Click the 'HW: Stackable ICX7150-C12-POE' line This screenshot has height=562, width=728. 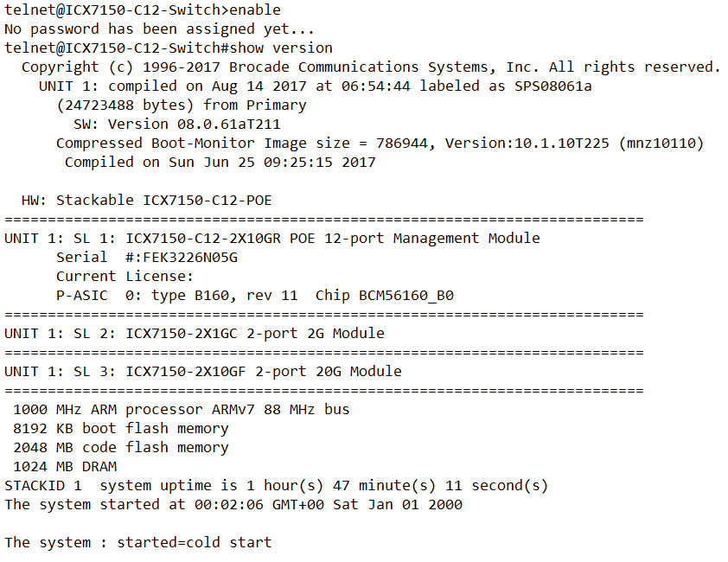pos(146,201)
